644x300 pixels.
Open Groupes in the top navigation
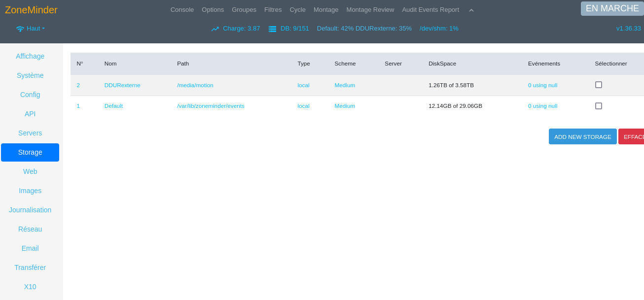[244, 10]
